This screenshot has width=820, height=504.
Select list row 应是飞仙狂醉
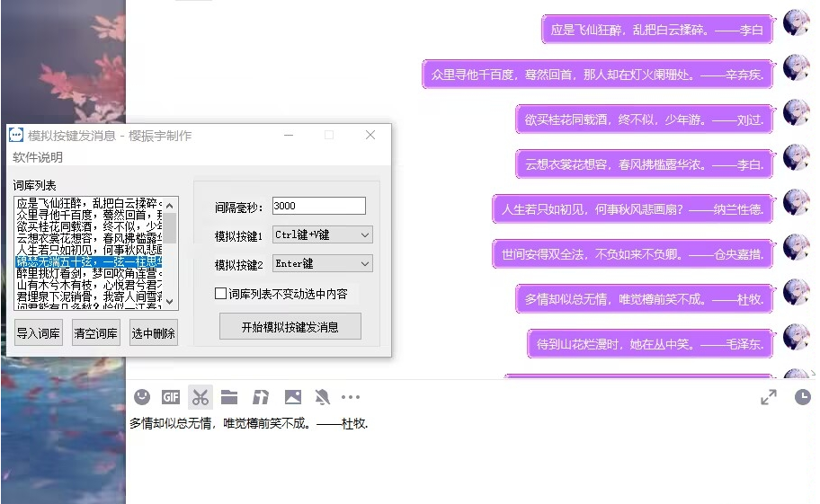(89, 203)
